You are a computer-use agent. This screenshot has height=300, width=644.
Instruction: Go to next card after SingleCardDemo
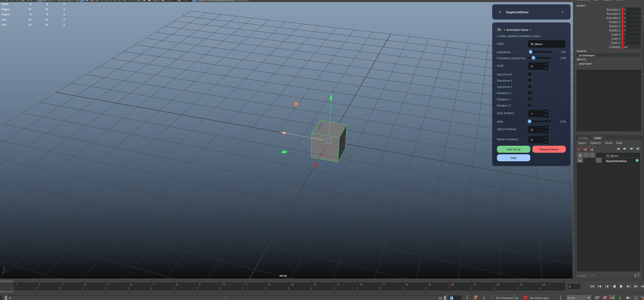(x=562, y=12)
